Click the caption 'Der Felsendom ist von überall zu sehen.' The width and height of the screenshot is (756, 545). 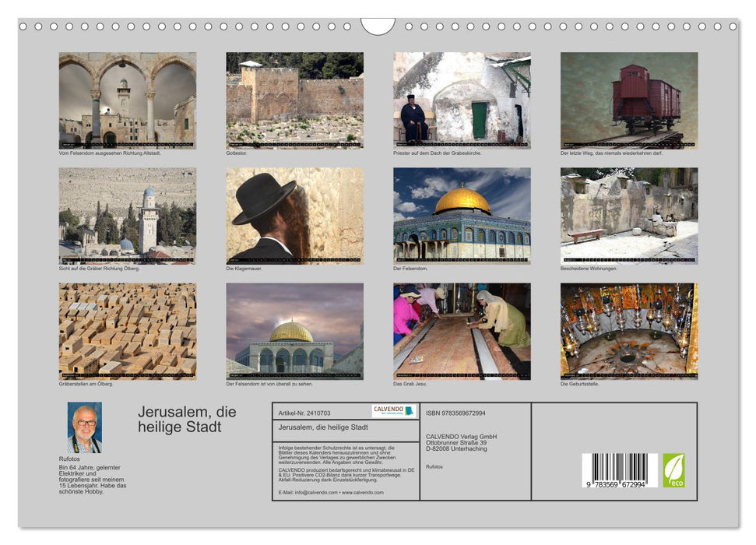point(269,384)
